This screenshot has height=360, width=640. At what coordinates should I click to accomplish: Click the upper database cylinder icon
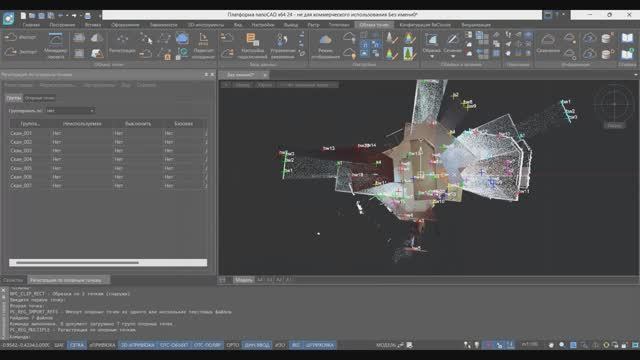pos(607,38)
